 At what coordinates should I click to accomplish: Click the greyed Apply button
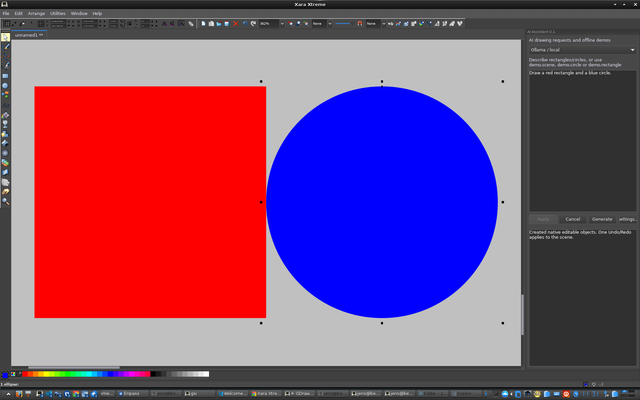(543, 219)
